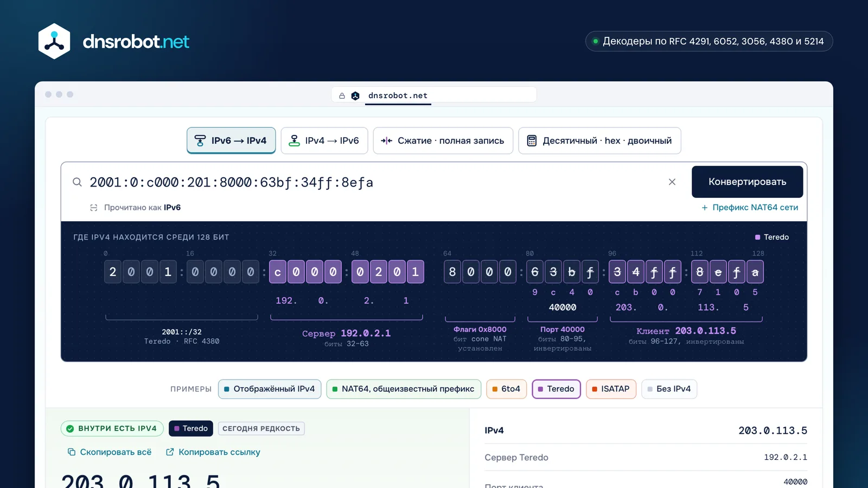Click the scan icon beside Прочитано как

[93, 208]
